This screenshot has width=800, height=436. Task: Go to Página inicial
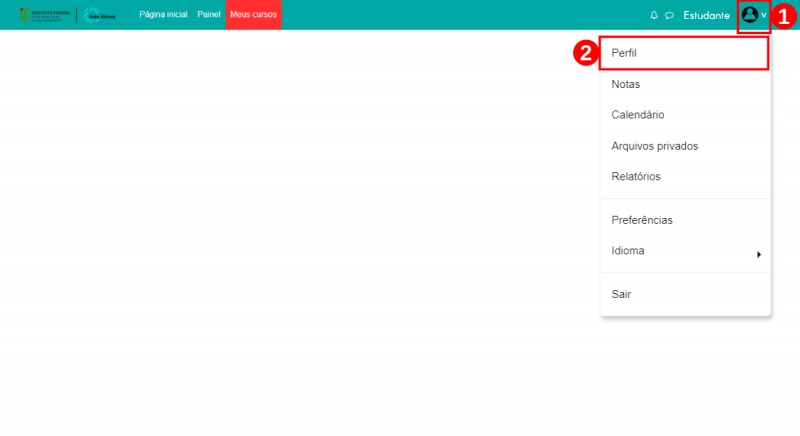pyautogui.click(x=163, y=15)
